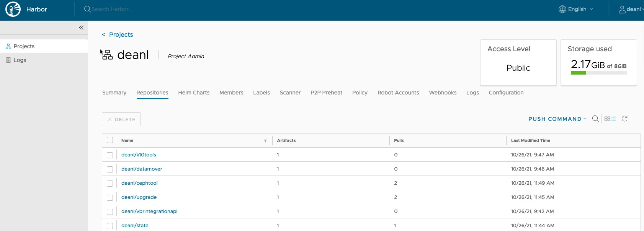Open the English language dropdown
Viewport: 644px width, 231px height.
(x=576, y=9)
